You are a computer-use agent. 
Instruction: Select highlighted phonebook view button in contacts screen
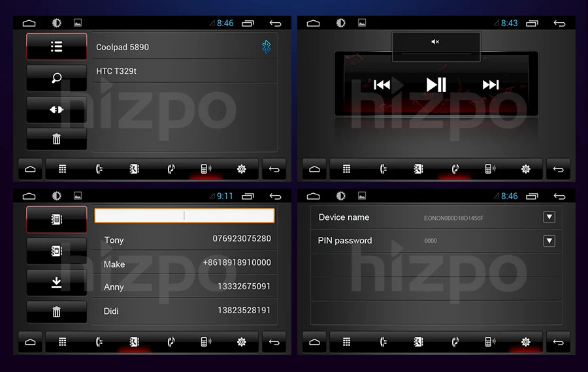pos(57,219)
